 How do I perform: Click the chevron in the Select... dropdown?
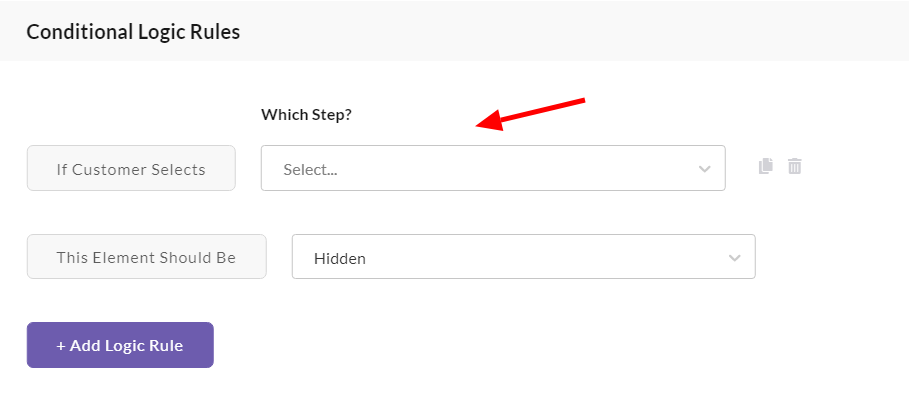coord(704,169)
